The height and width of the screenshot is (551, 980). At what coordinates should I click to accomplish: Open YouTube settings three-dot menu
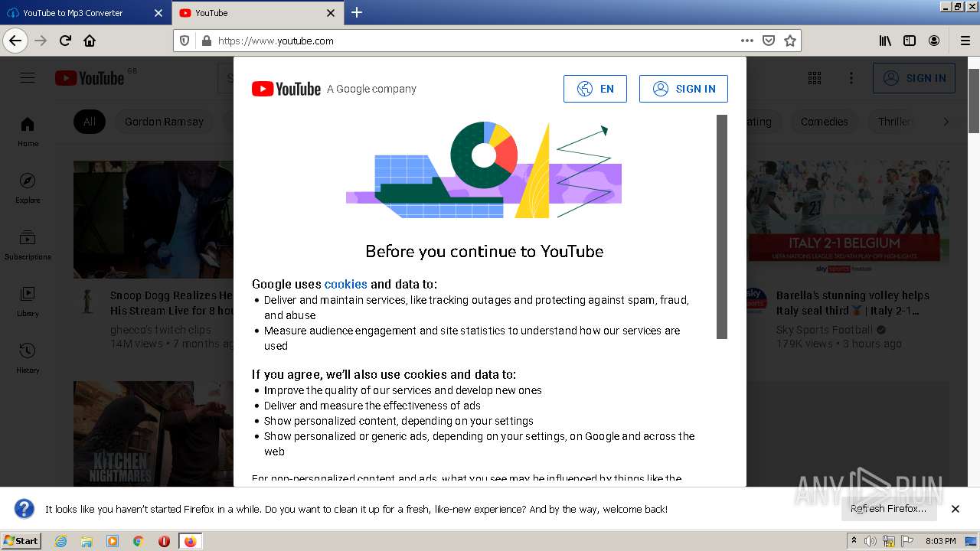851,78
